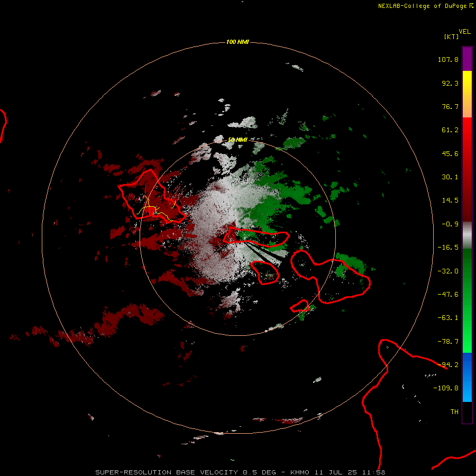Click the warning polygon containing yellow road lines

[x=151, y=196]
